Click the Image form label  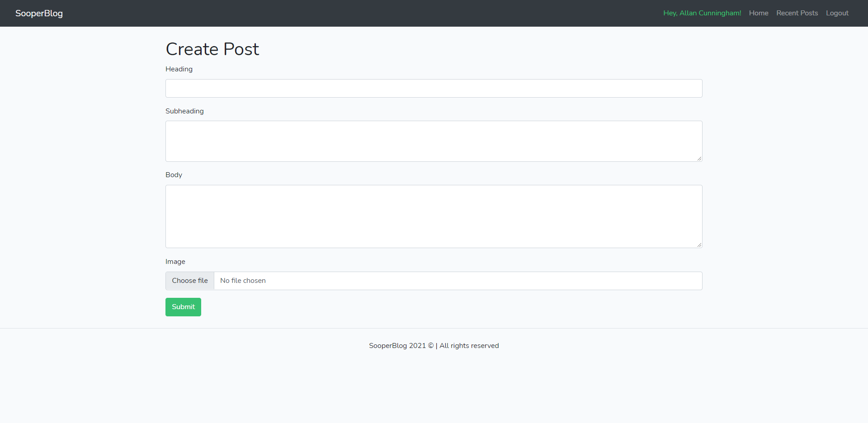coord(175,262)
